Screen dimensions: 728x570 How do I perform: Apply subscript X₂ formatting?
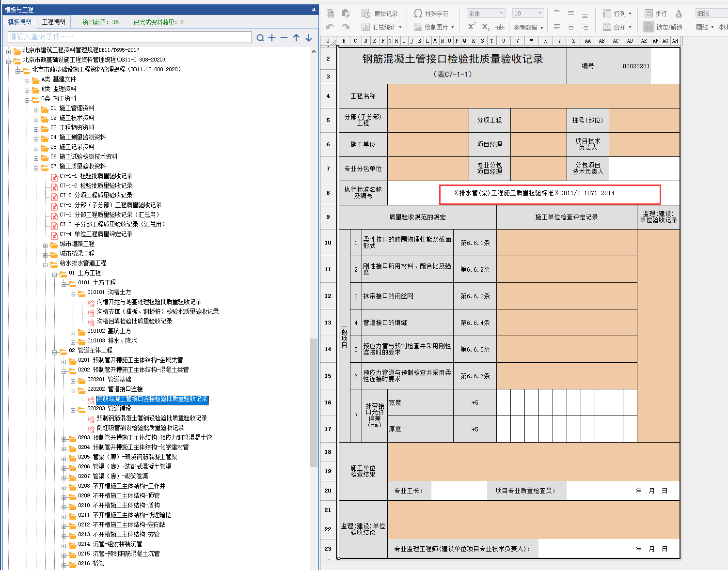pyautogui.click(x=486, y=27)
